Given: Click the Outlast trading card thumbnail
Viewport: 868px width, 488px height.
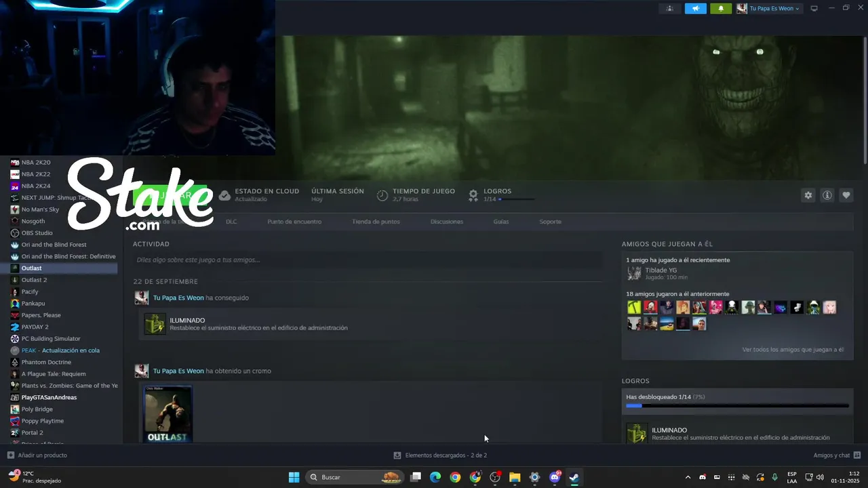Looking at the screenshot, I should (167, 414).
